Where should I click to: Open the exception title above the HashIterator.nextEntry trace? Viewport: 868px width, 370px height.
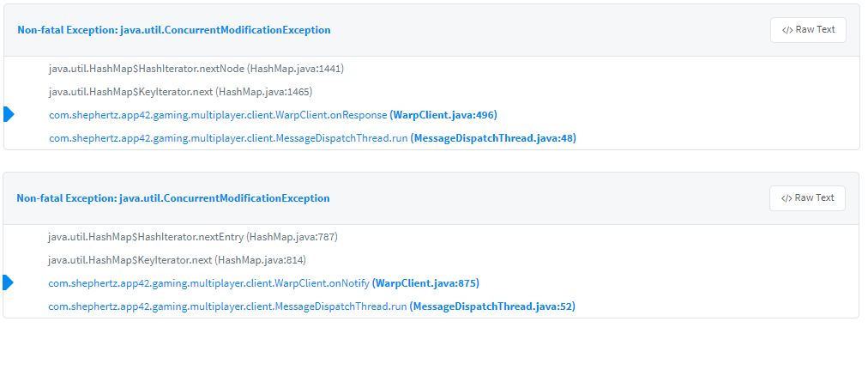(x=173, y=198)
